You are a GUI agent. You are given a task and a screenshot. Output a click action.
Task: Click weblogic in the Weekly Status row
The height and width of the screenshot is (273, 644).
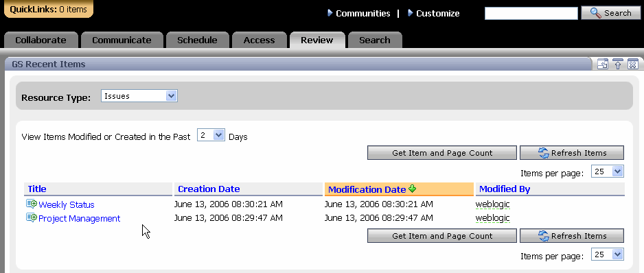pos(492,204)
